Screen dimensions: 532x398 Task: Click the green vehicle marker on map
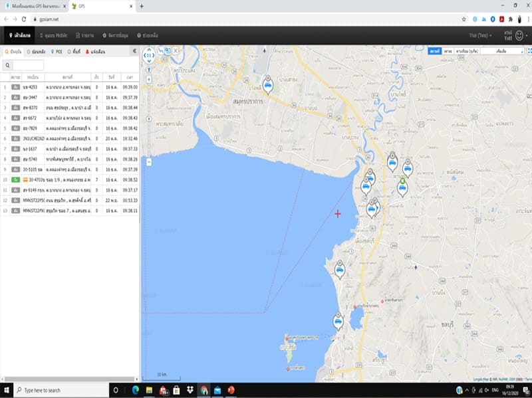[402, 187]
